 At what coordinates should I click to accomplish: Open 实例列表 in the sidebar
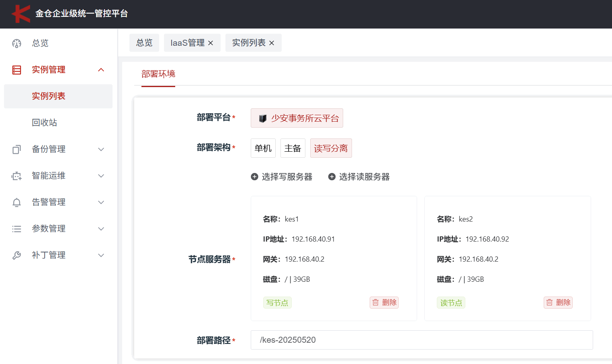[x=58, y=96]
